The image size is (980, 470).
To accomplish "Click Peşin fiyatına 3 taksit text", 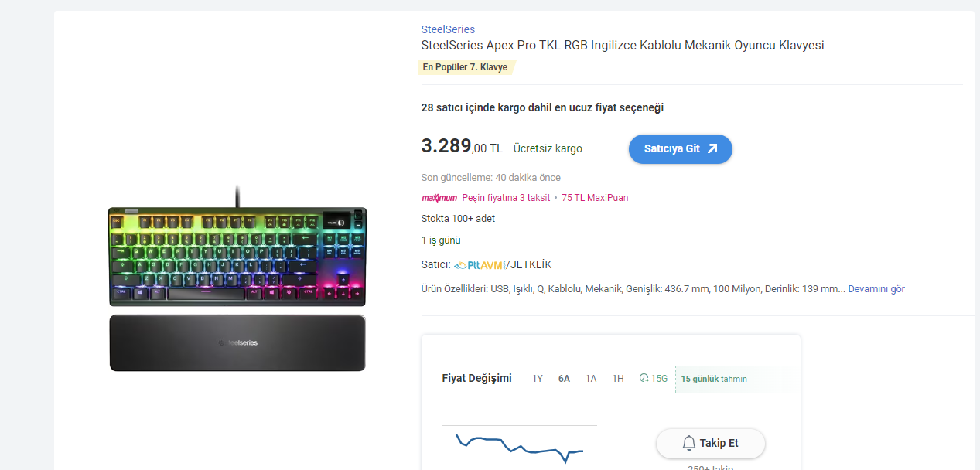I will tap(506, 198).
